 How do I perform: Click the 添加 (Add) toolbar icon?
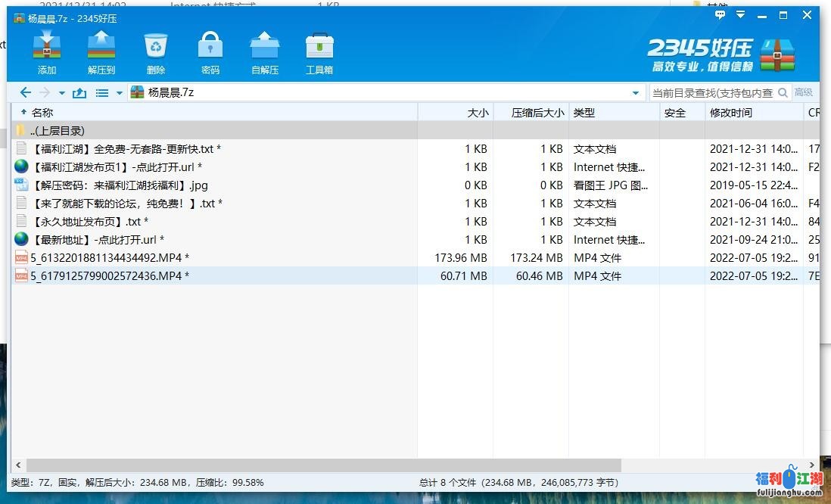47,52
